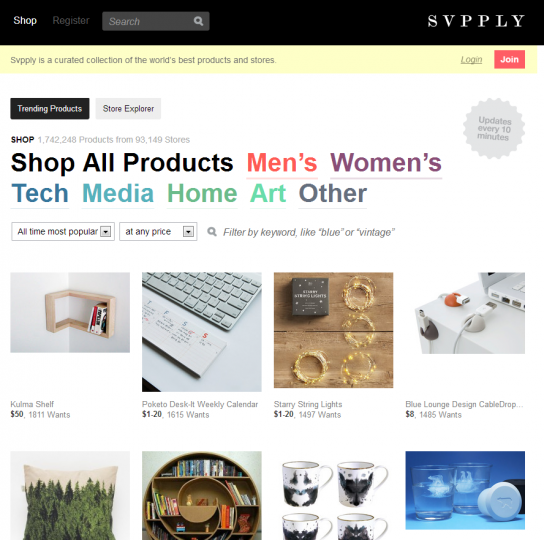Switch to the Store Explorer tab
The width and height of the screenshot is (544, 540).
tap(128, 109)
